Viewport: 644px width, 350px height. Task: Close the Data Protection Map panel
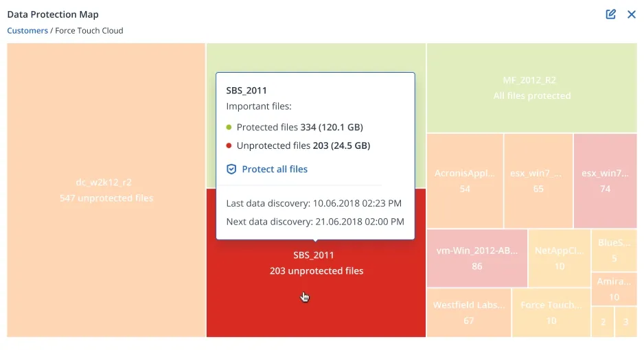click(x=632, y=14)
